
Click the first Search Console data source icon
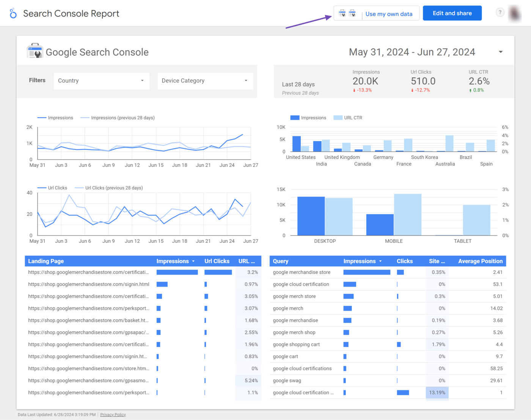[x=342, y=13]
